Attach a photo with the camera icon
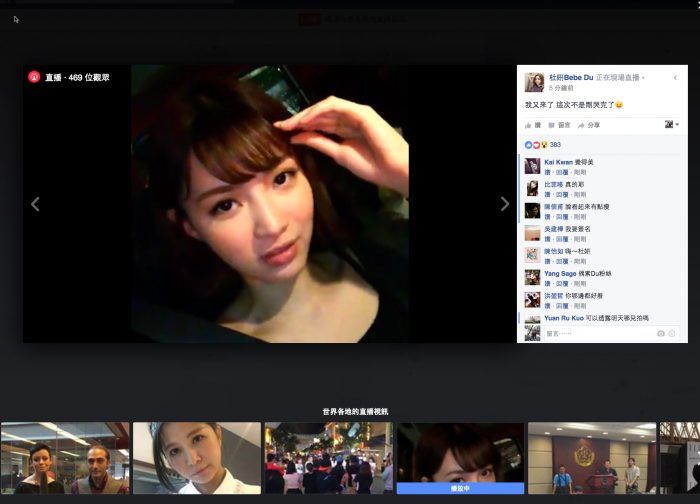 [661, 333]
